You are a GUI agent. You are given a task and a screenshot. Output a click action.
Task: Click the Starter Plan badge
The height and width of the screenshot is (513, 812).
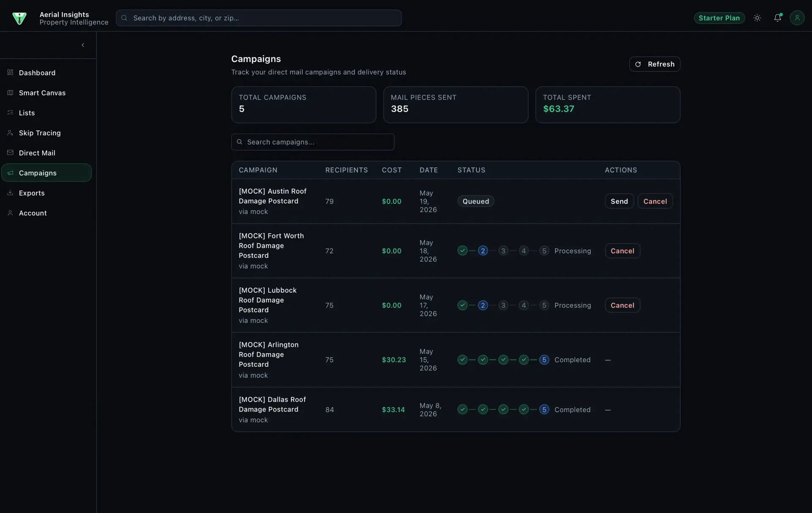pos(719,18)
